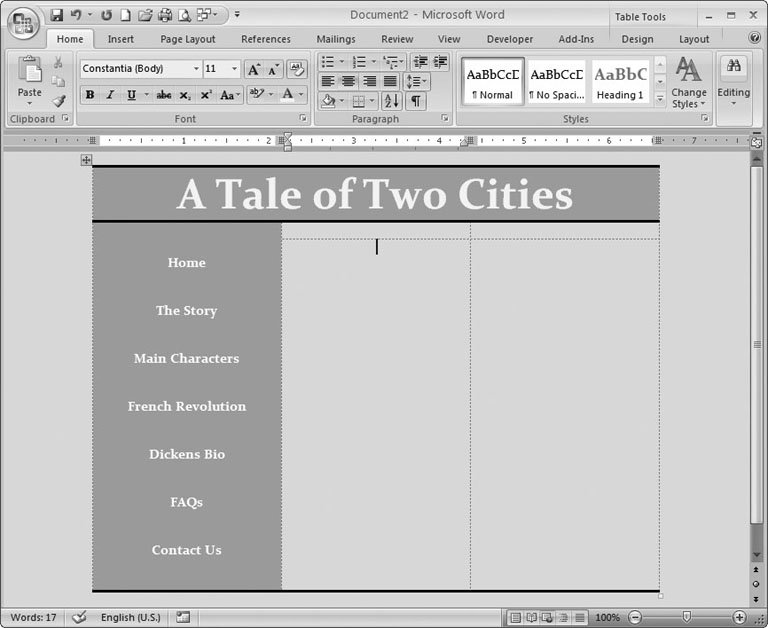
Task: Click the proofing check icon in status bar
Action: point(79,618)
